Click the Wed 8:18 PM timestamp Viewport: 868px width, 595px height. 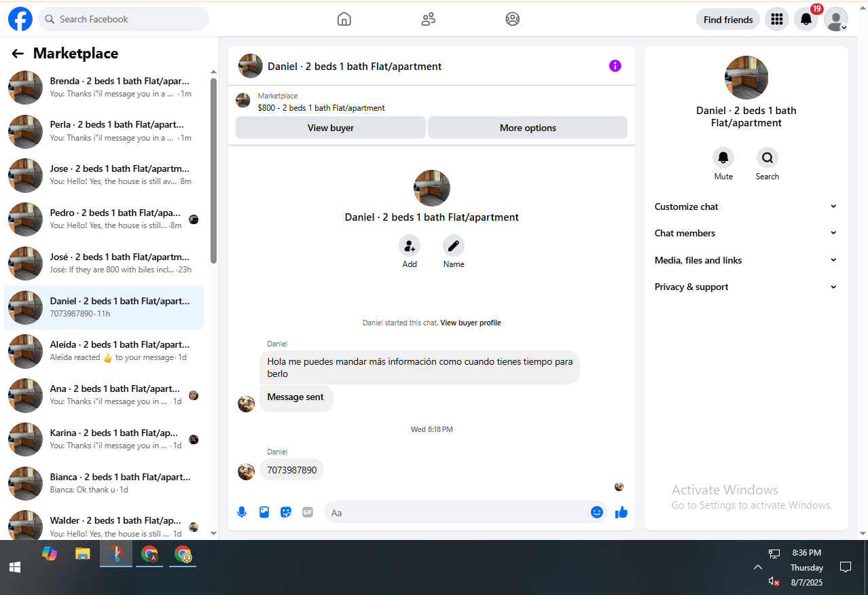(431, 429)
